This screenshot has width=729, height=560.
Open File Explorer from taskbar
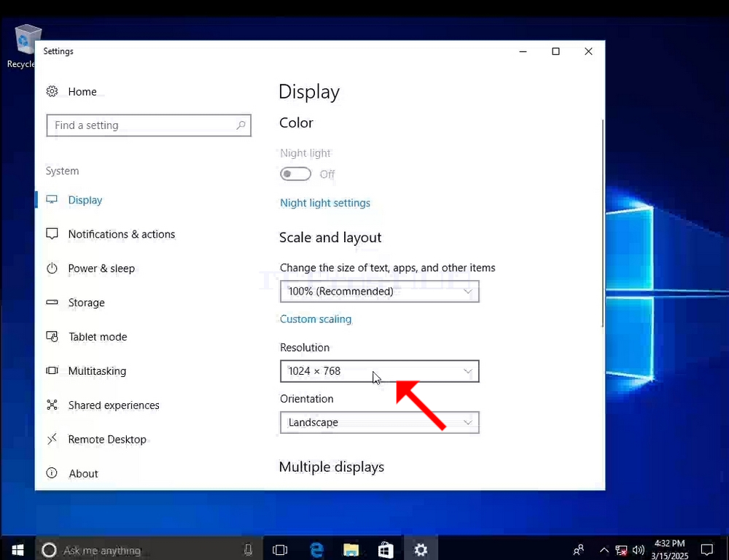[351, 551]
